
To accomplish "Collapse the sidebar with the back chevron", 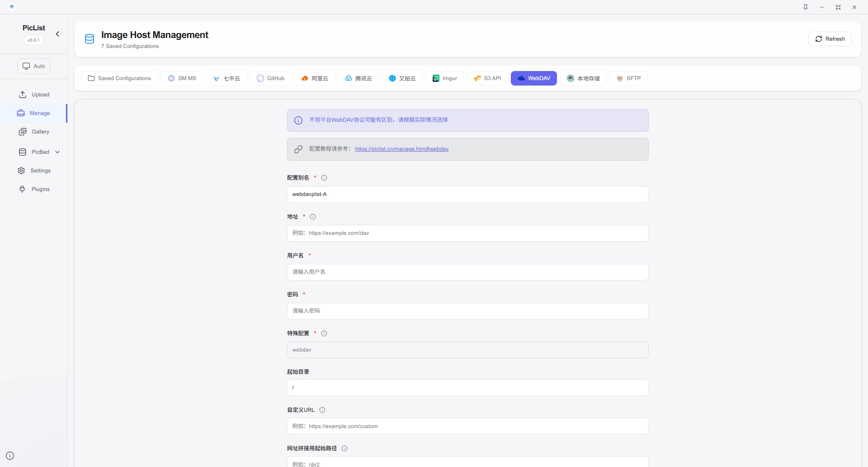I will (57, 34).
